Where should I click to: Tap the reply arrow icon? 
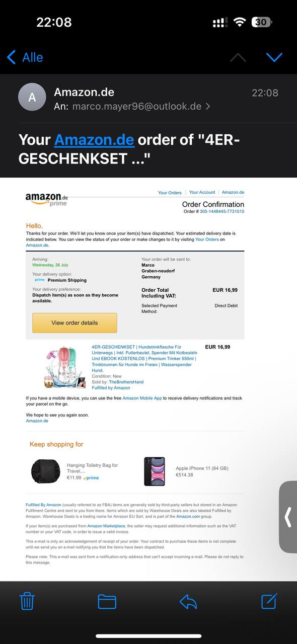click(188, 602)
